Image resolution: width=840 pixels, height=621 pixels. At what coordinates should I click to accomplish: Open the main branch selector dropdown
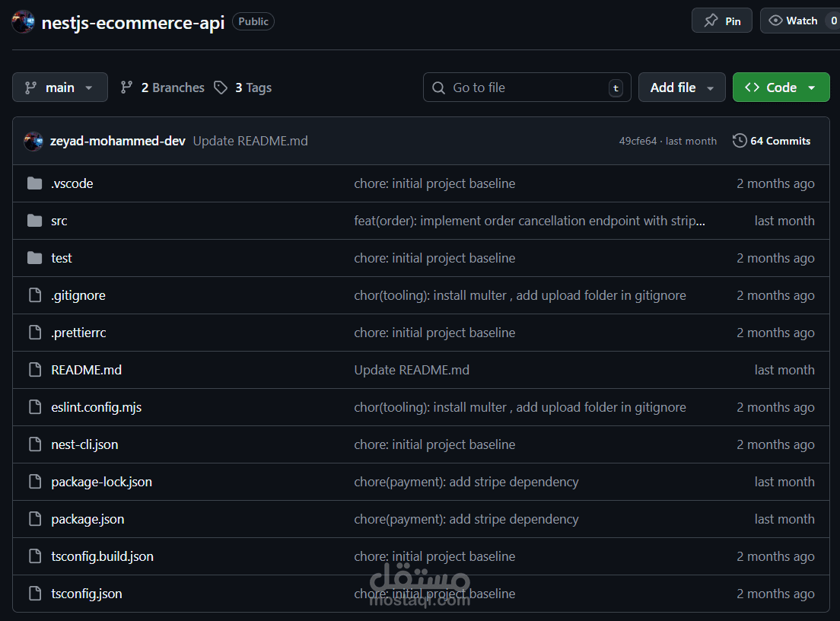[x=60, y=88]
